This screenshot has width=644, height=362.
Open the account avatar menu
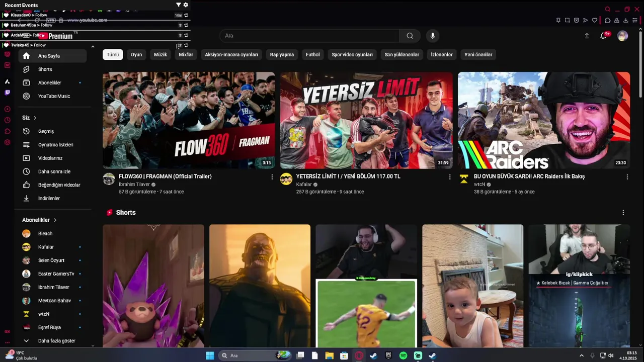point(623,36)
